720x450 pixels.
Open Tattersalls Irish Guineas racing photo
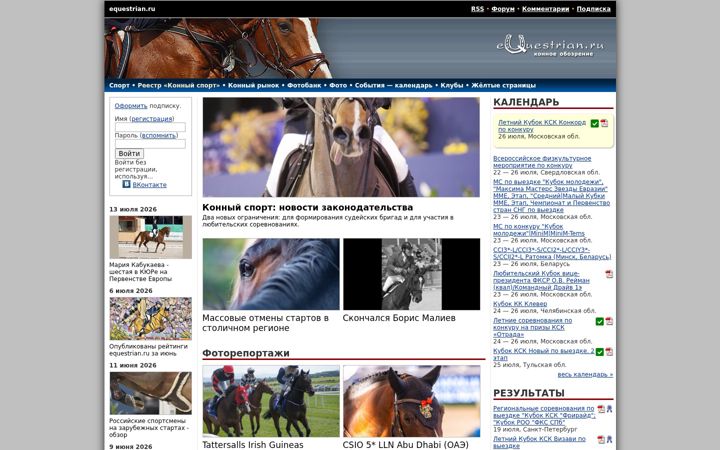click(271, 401)
